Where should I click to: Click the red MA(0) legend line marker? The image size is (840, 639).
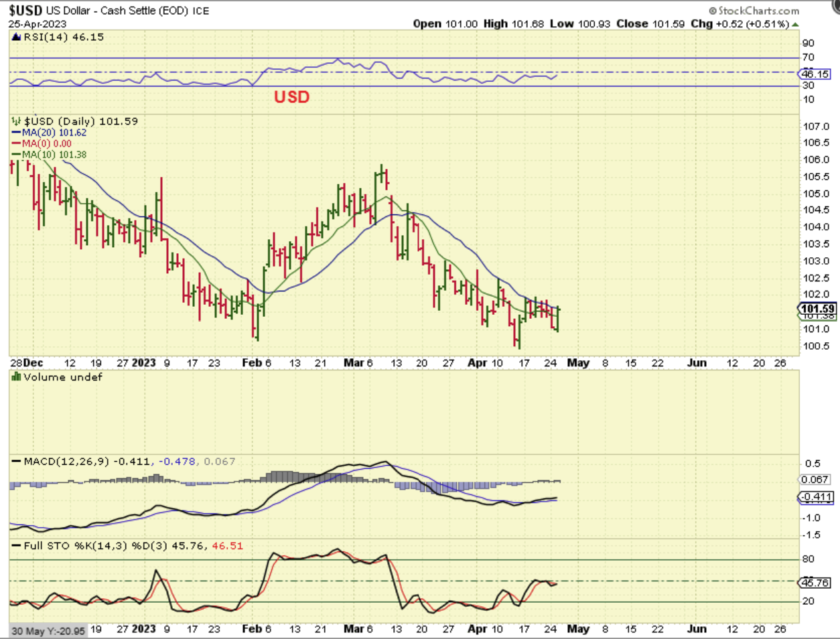(x=16, y=143)
